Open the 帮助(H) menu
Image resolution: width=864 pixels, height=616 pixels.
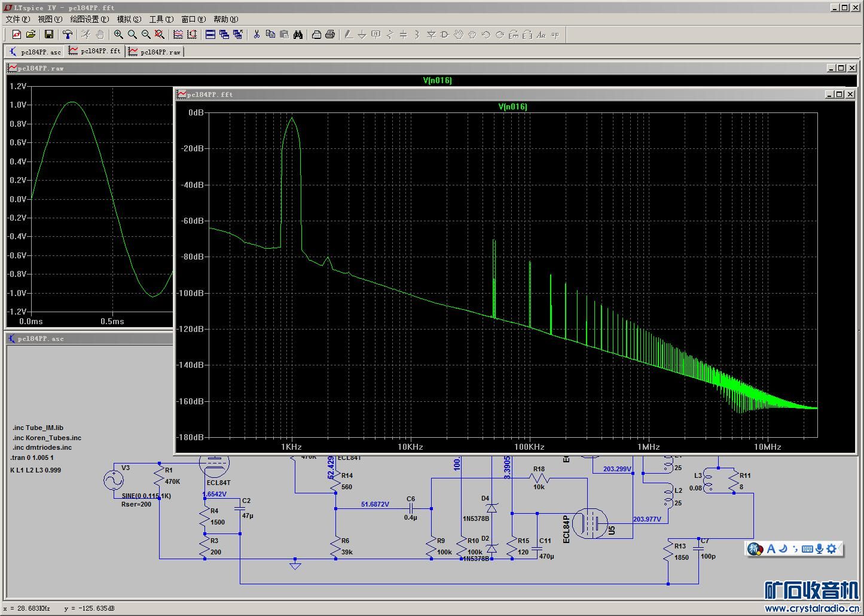226,19
